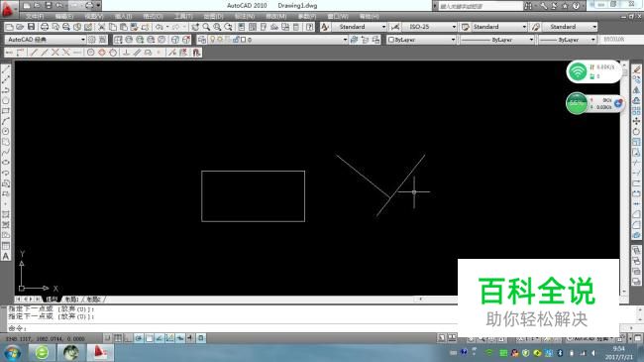This screenshot has height=362, width=644.
Task: Open the ByLayer lineweight dropdown
Action: (x=567, y=40)
